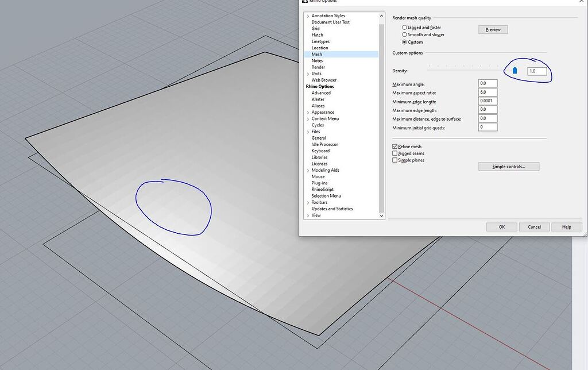Viewport: 588px width, 370px height.
Task: Open the 'Annotation Styles' settings page
Action: 328,16
